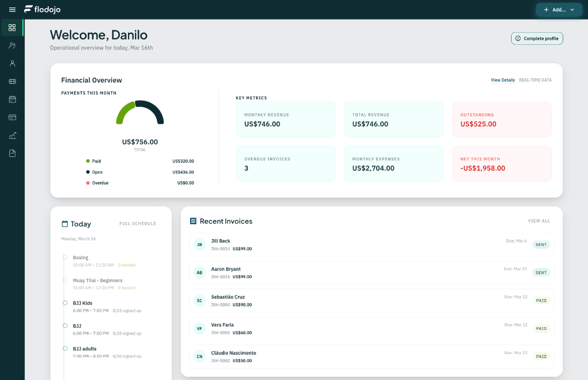The image size is (588, 380).
Task: Expand the Add dropdown button
Action: (x=558, y=10)
